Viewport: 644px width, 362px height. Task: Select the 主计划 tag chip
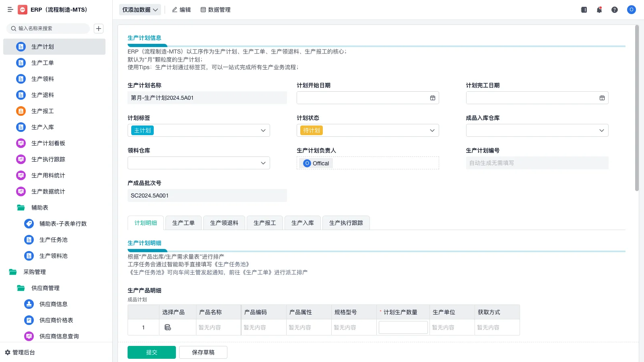coord(142,130)
